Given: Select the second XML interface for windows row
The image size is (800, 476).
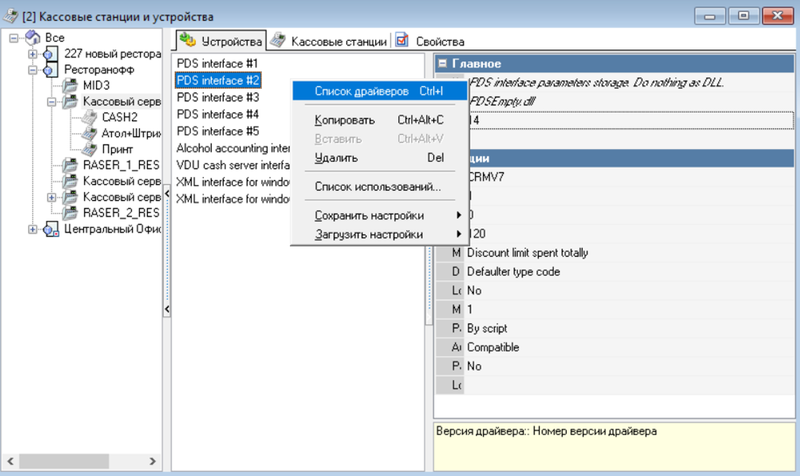Looking at the screenshot, I should tap(233, 199).
